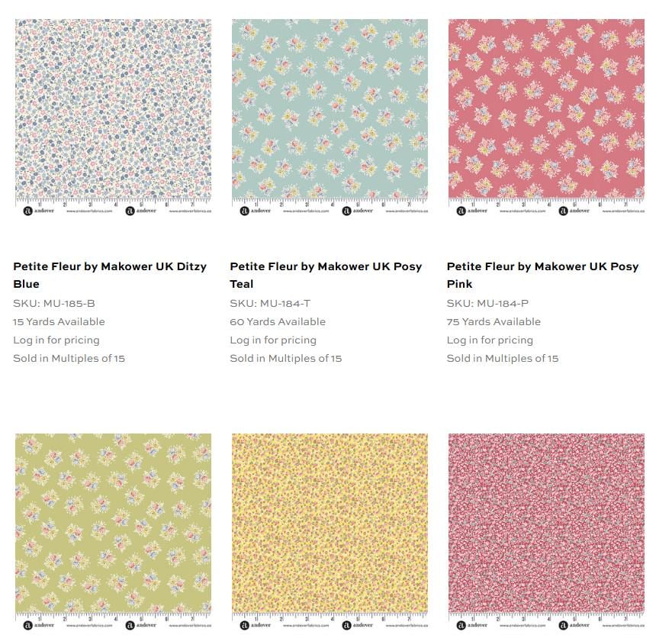Click Log in for pricing under Posy Teal
Viewport: 672px width, 635px height.
click(x=273, y=340)
